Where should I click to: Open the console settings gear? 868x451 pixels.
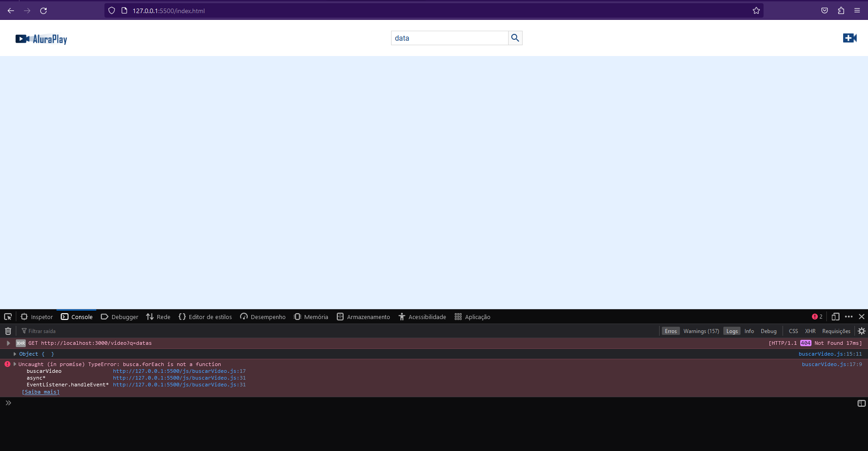pyautogui.click(x=862, y=331)
